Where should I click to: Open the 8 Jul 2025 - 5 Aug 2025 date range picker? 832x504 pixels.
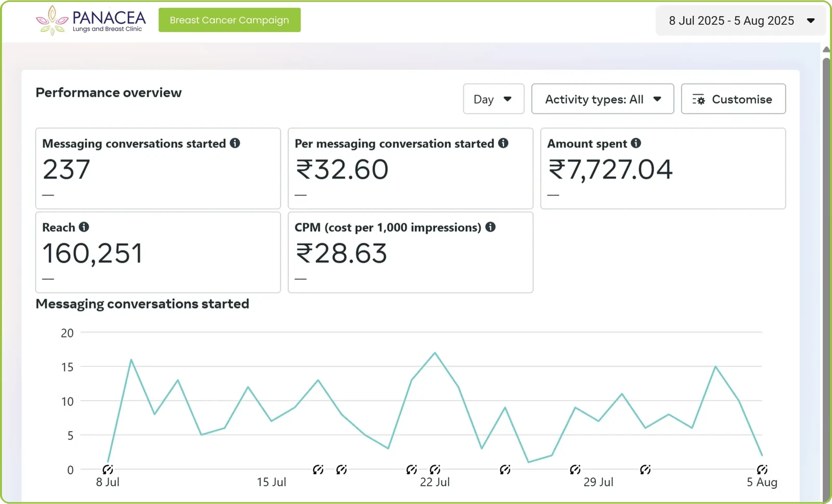pos(740,21)
